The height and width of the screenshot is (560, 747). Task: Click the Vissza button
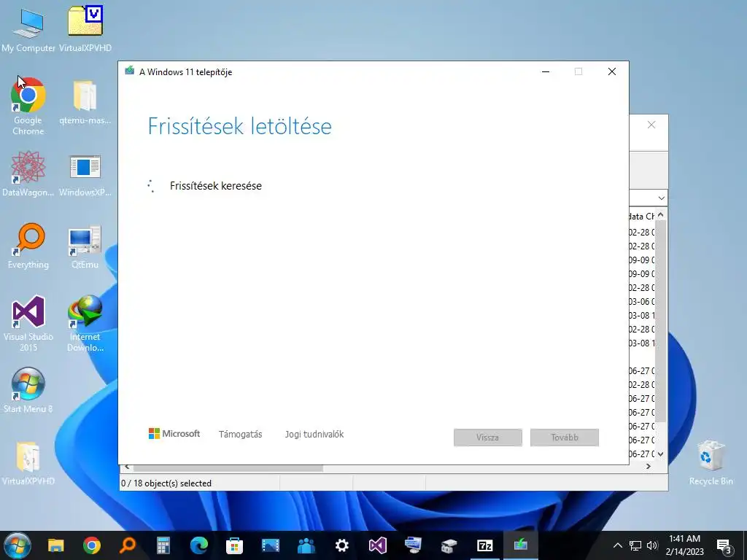[x=488, y=437]
